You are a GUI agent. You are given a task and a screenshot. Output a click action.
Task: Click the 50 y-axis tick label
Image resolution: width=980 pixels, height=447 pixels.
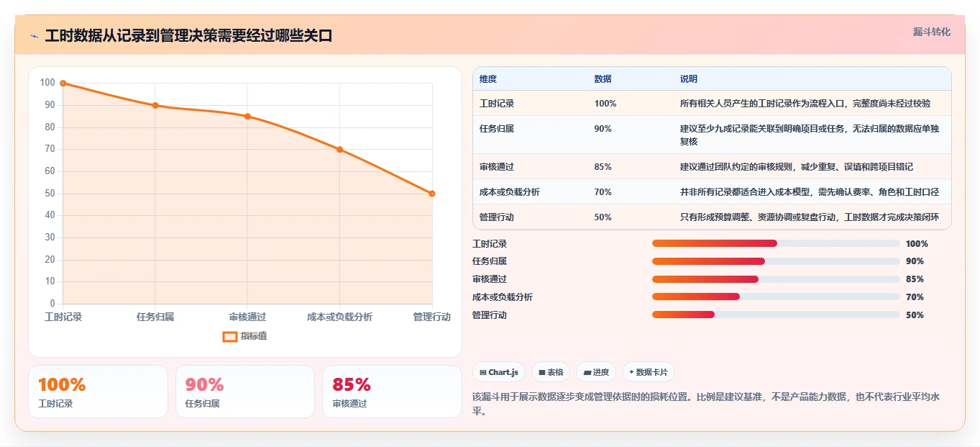[x=50, y=193]
